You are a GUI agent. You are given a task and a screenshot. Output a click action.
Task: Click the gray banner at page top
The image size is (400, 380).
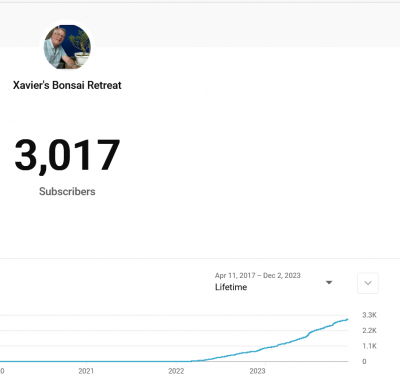click(200, 25)
